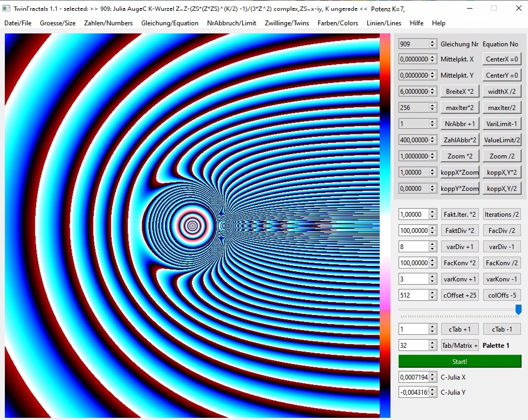This screenshot has width=528, height=420.
Task: Click the fractal image center rings
Action: pyautogui.click(x=193, y=226)
